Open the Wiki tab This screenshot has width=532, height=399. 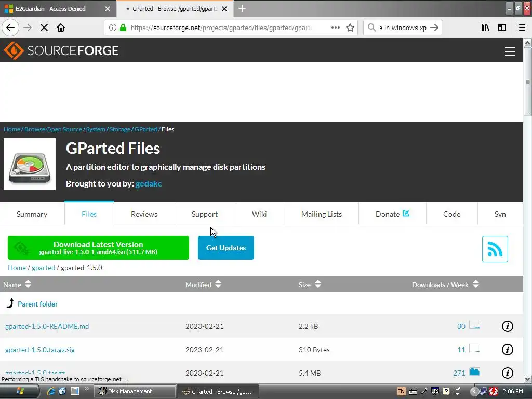coord(259,214)
